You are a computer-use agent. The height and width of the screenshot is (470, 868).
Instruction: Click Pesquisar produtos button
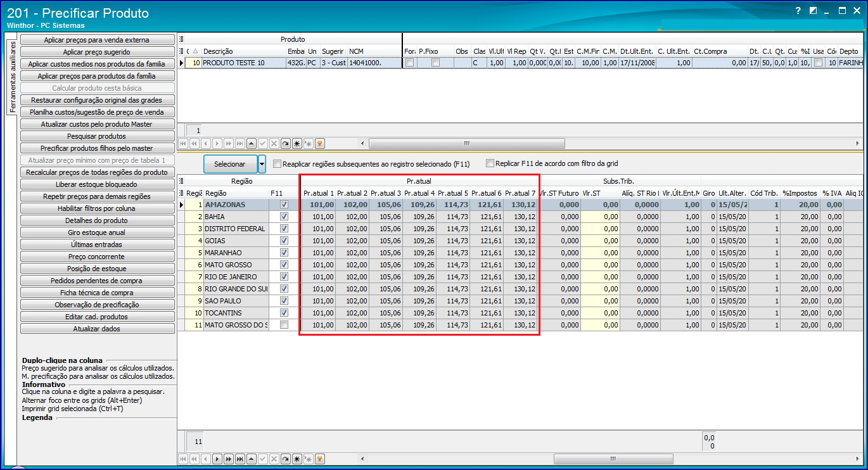(97, 136)
